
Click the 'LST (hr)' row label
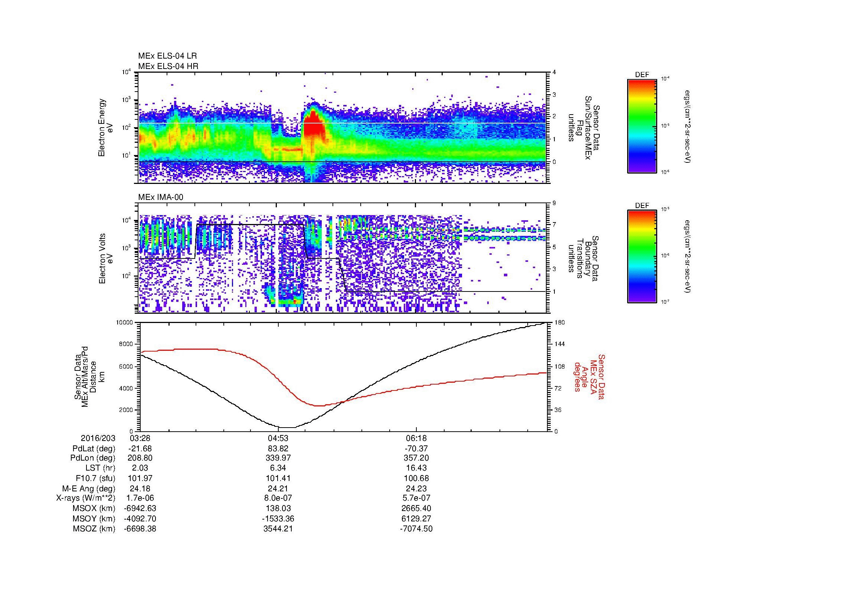pos(100,468)
